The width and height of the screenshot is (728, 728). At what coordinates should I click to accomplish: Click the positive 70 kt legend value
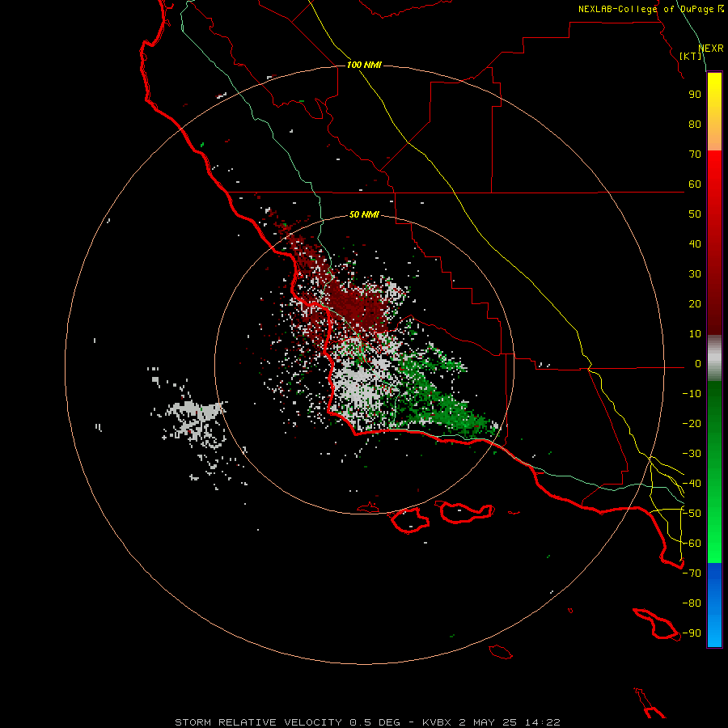[x=695, y=154]
